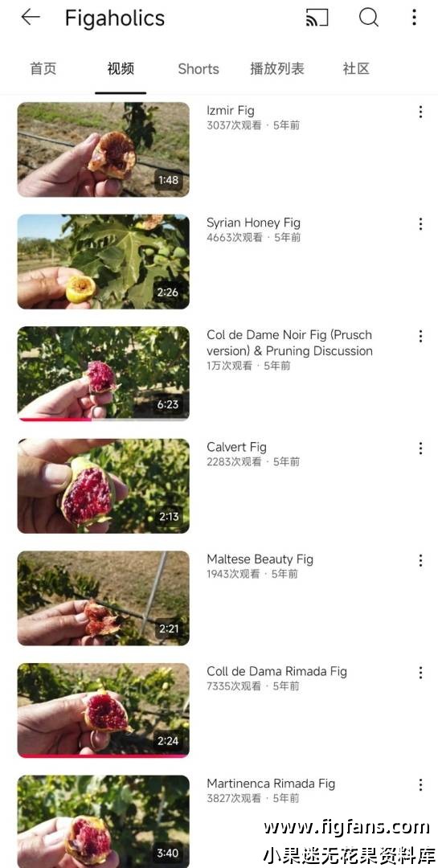The width and height of the screenshot is (438, 868).
Task: Open the search magnifier icon
Action: click(x=369, y=17)
